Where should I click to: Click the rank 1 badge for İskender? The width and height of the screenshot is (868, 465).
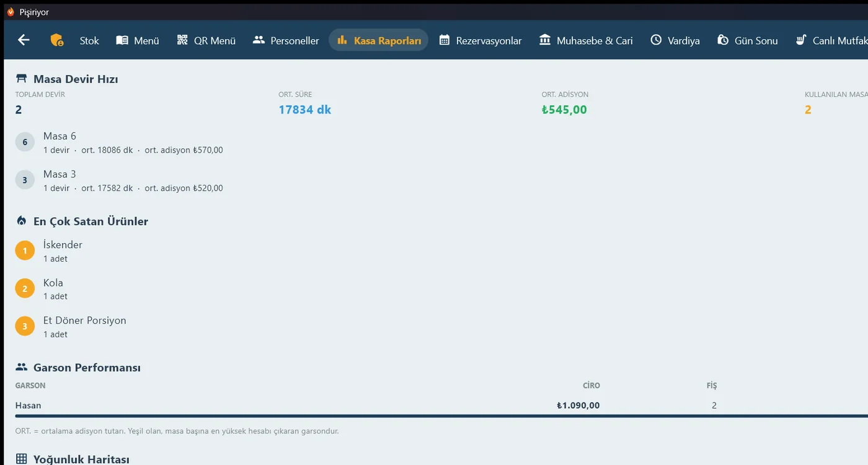[x=25, y=250]
